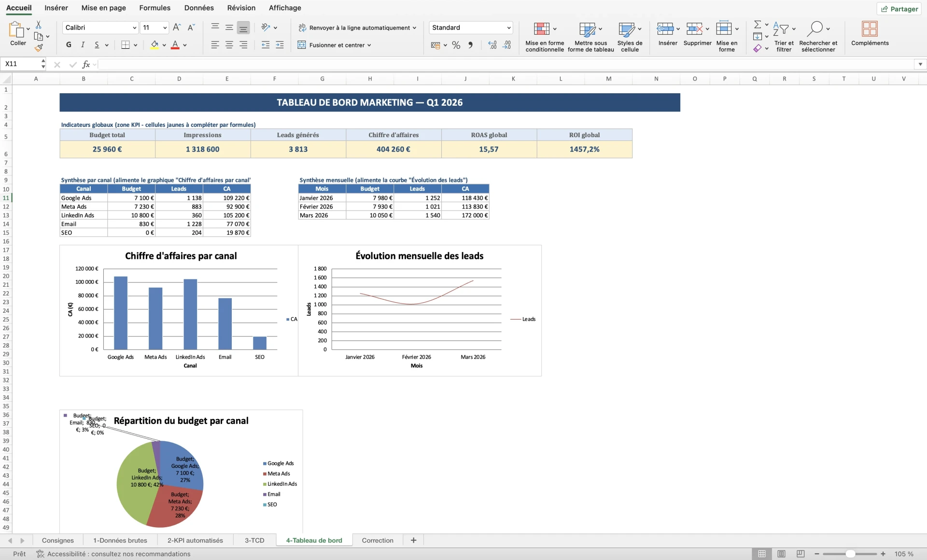
Task: Switch to the 3-TCD sheet
Action: tap(254, 540)
